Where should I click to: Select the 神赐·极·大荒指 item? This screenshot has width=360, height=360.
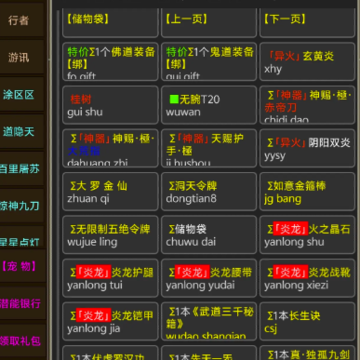pos(110,148)
